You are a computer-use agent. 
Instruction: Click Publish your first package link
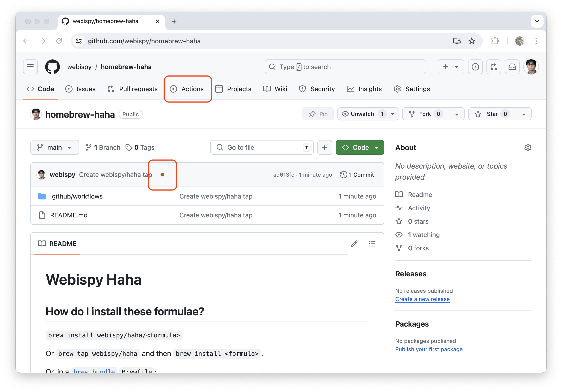point(429,349)
